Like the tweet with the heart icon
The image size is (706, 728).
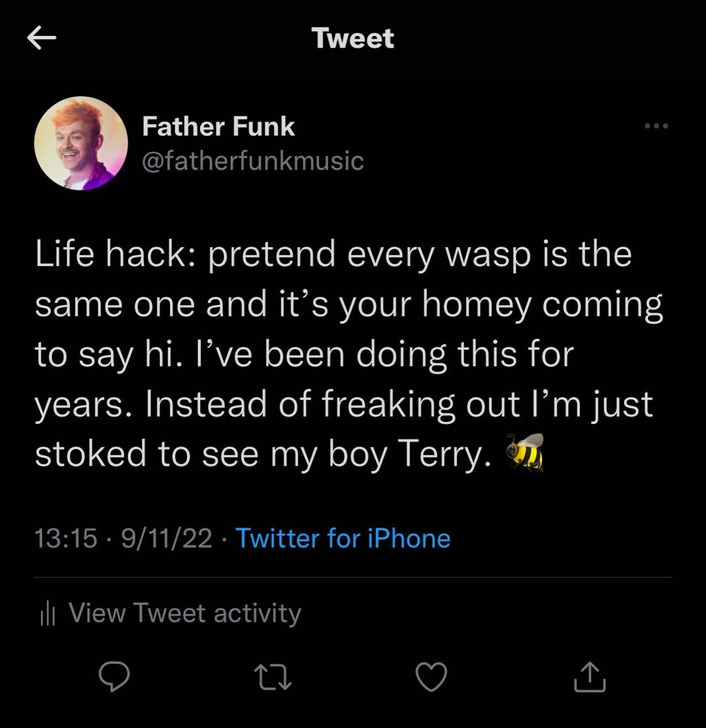pos(432,677)
